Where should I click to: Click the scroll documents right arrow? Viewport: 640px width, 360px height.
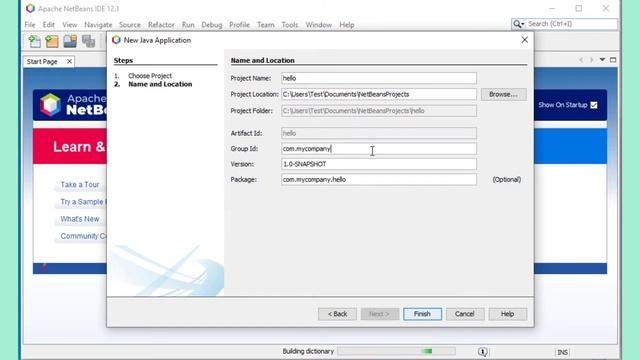[591, 60]
